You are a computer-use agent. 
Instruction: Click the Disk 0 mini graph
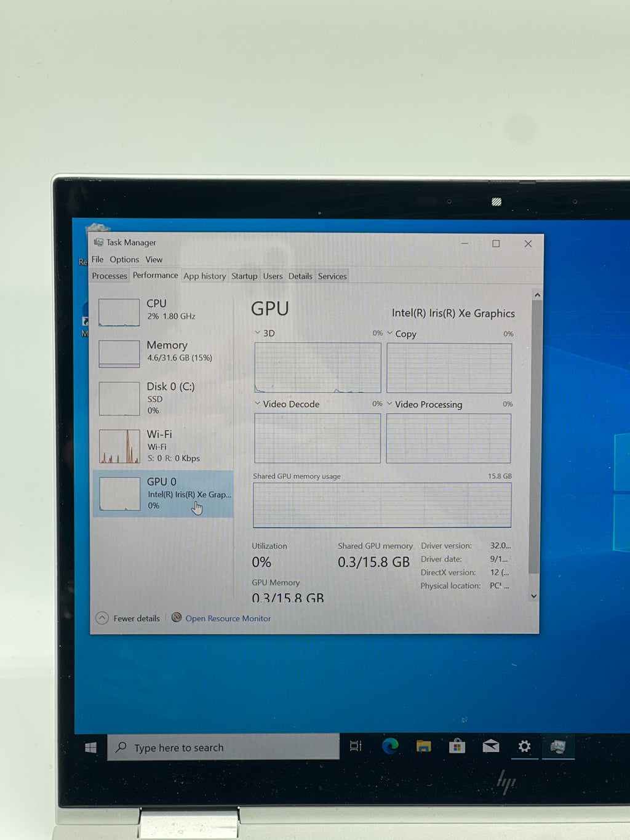click(119, 399)
